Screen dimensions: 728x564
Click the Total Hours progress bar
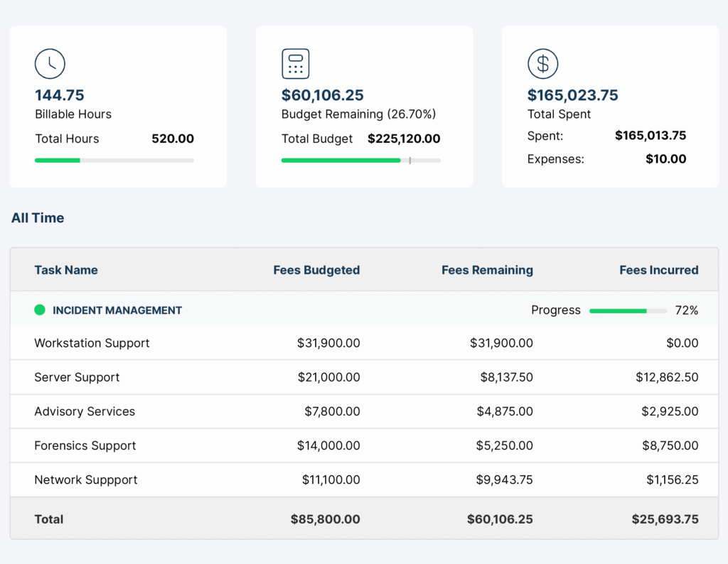pyautogui.click(x=114, y=161)
